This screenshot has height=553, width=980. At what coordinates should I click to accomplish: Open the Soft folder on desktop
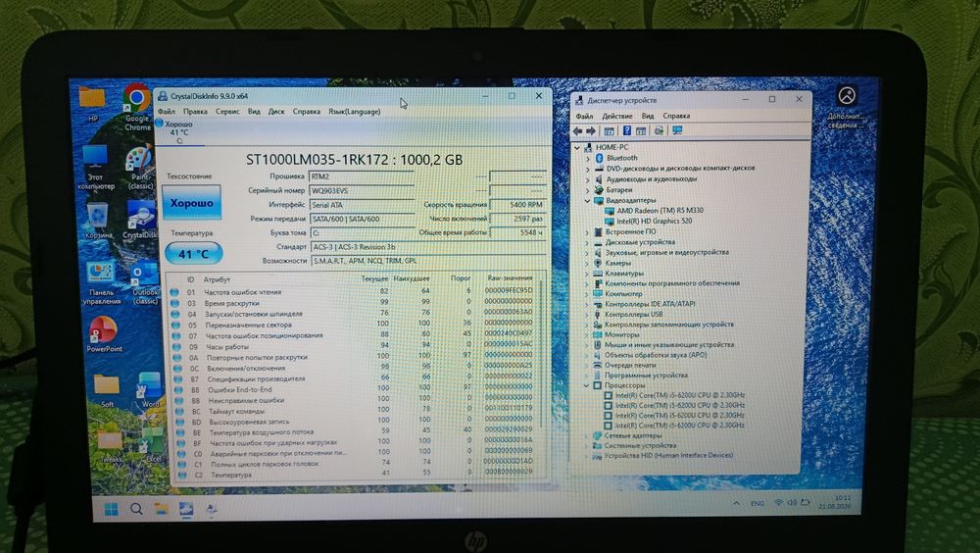point(107,391)
